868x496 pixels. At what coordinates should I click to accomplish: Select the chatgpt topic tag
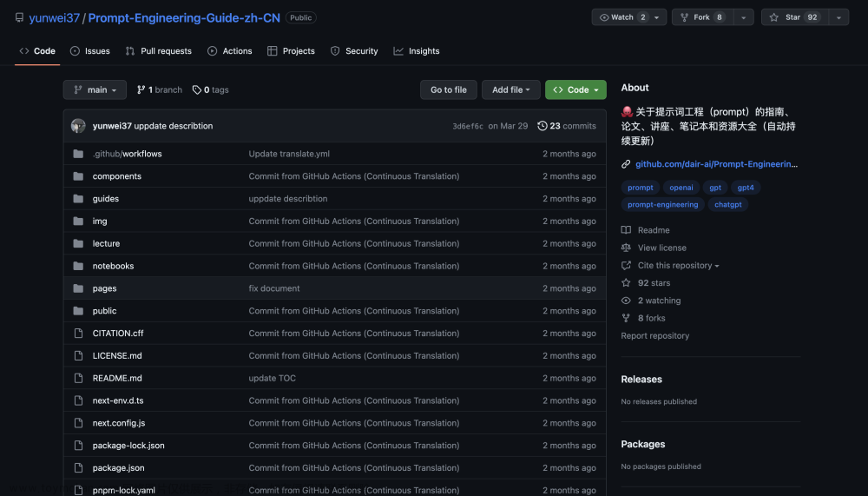tap(728, 204)
